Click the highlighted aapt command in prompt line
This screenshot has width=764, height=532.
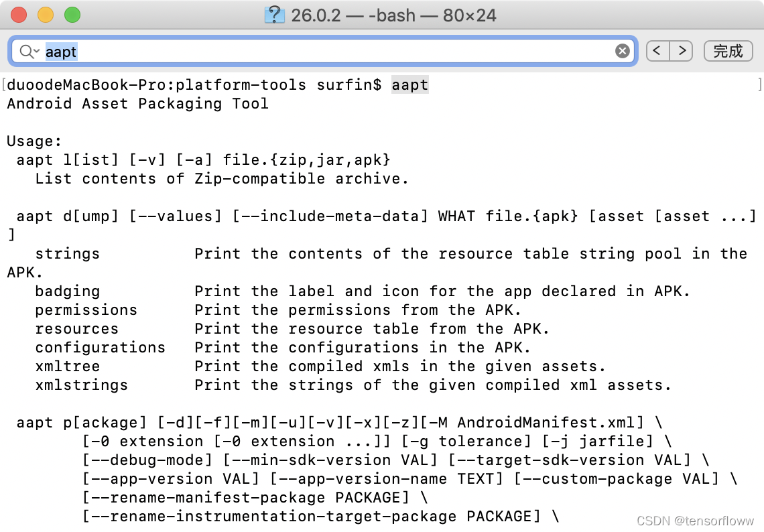point(409,85)
